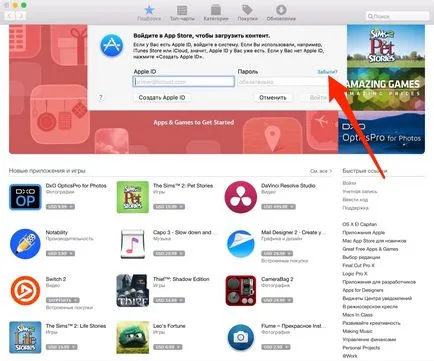This screenshot has height=361, width=434.
Task: Open price dropdown for DaVinci Resolve Studio
Action: click(278, 207)
